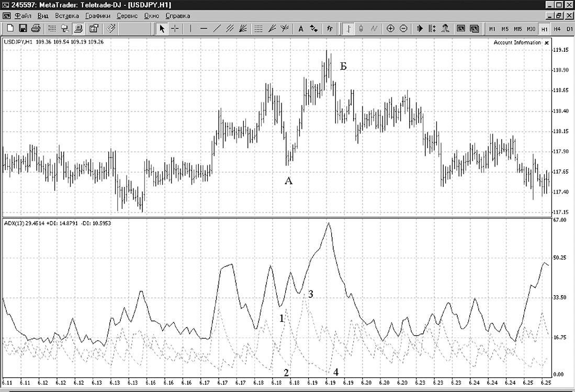Viewport: 575px width, 392px height.
Task: Set timeframe to M15
Action: [518, 29]
